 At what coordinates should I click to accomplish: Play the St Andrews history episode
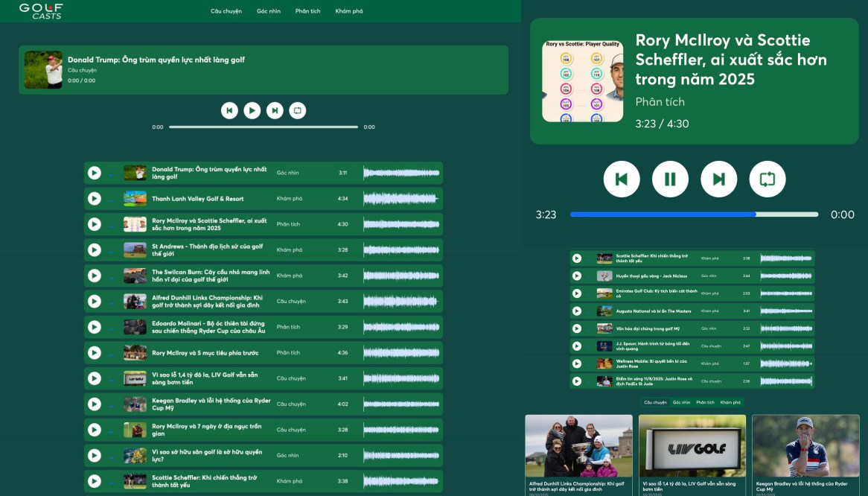pos(95,249)
